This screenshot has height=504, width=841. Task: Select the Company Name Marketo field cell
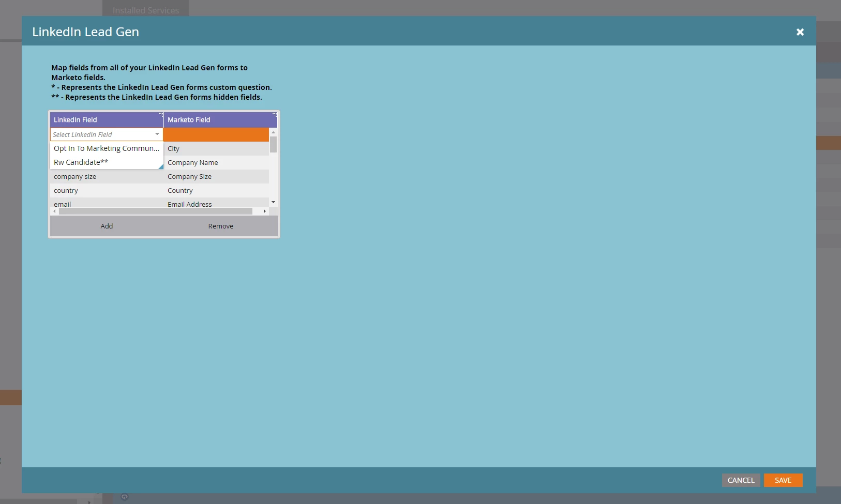(216, 162)
